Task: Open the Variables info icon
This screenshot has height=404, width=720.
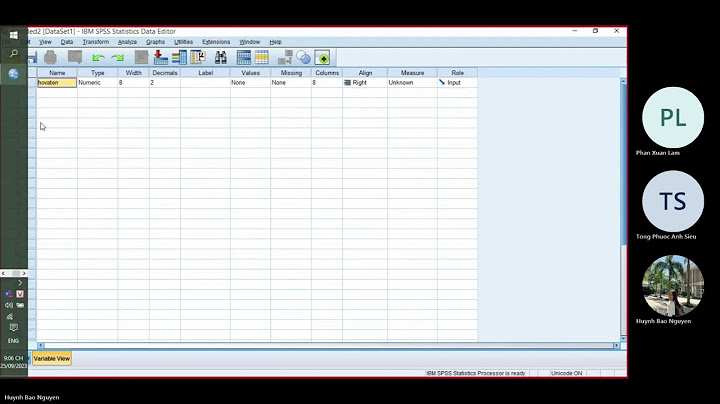Action: coord(179,57)
